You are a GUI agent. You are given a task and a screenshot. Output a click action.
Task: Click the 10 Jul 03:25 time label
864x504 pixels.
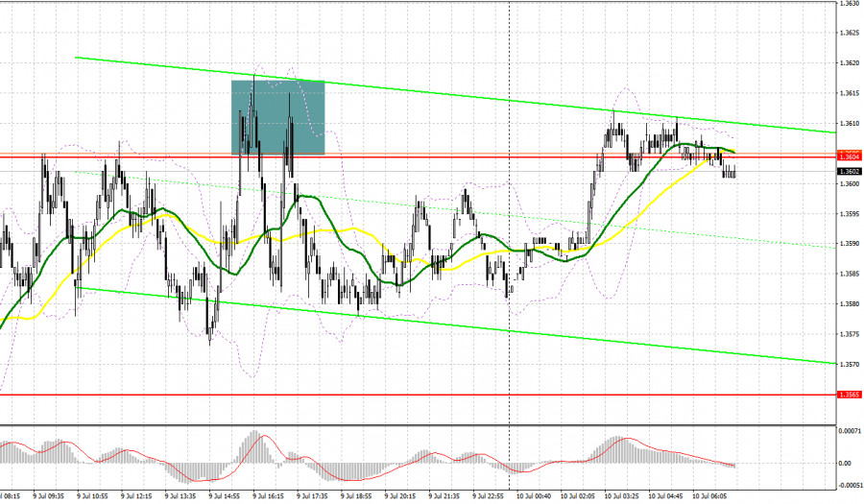(x=621, y=496)
